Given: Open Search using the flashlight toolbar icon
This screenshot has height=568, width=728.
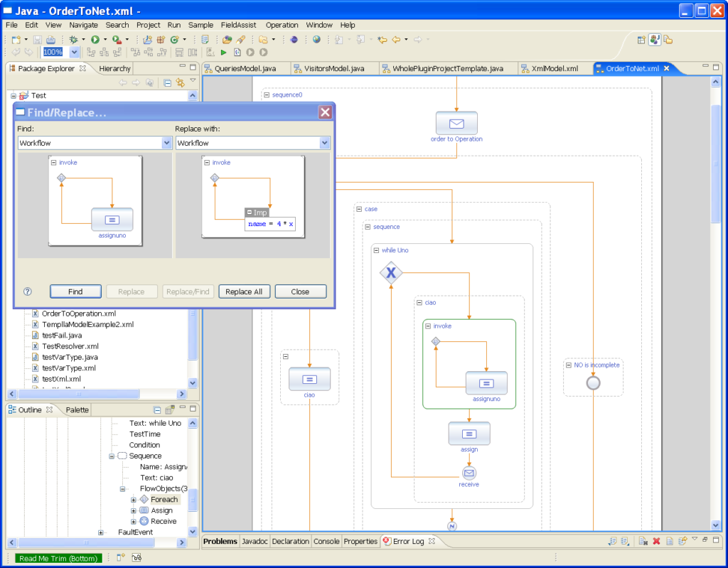Looking at the screenshot, I should [x=242, y=40].
